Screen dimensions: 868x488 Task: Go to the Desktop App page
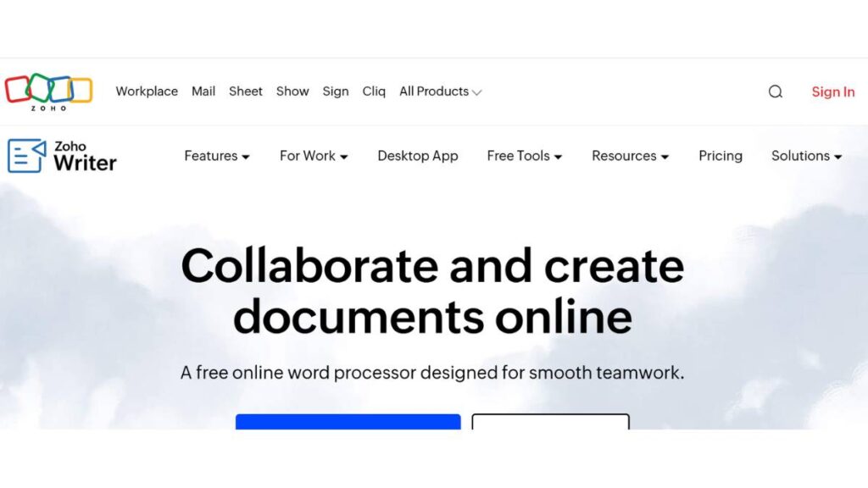[x=418, y=156]
